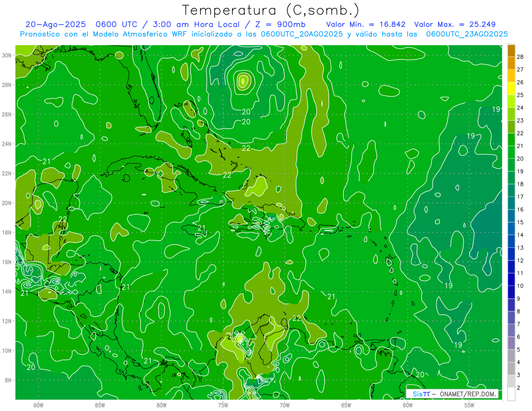Click the "85W" longitude axis label
The height and width of the screenshot is (411, 532).
point(100,405)
